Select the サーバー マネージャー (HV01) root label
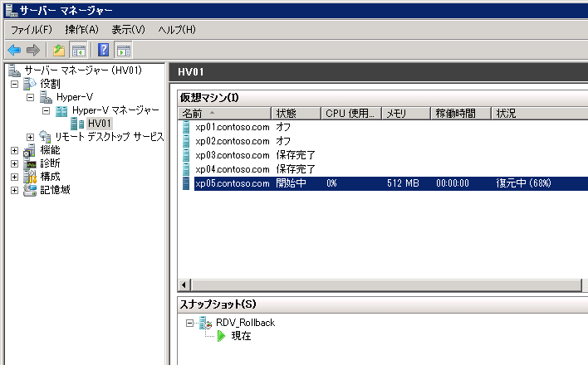 click(x=83, y=70)
